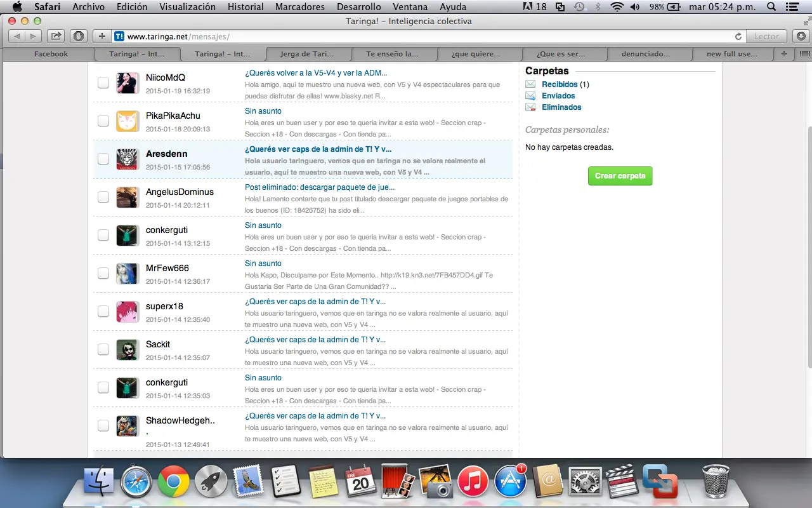
Task: Switch to the 'Jerga de Tari...' tab
Action: (308, 54)
